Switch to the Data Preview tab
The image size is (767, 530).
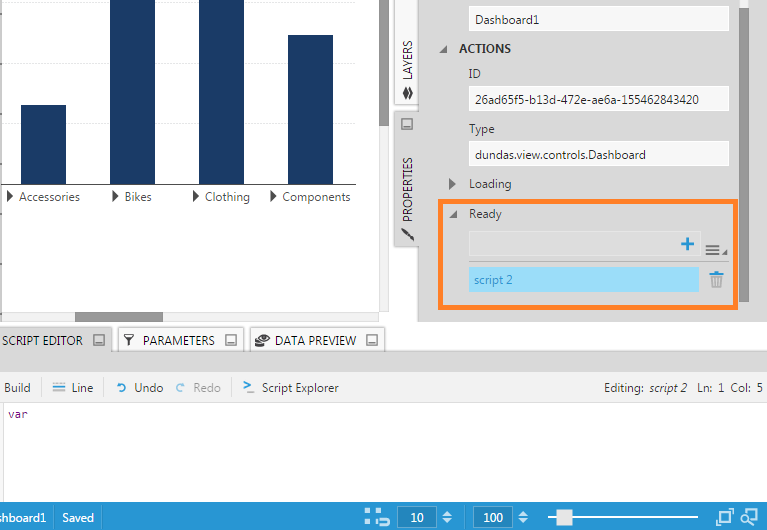[316, 341]
